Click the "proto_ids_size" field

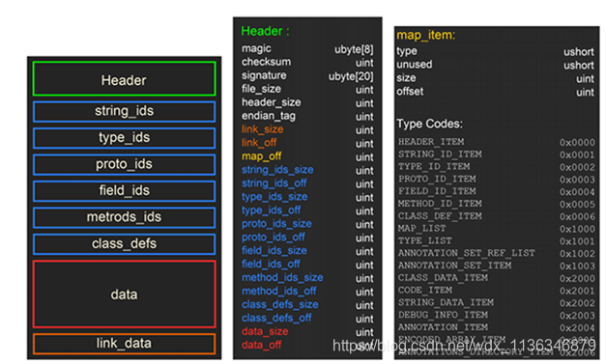pyautogui.click(x=276, y=224)
